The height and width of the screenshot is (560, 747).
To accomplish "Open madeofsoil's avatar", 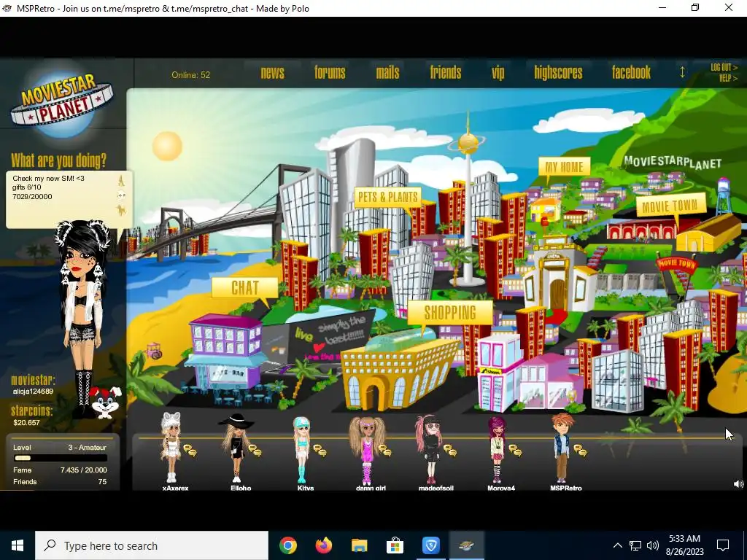I will (430, 450).
